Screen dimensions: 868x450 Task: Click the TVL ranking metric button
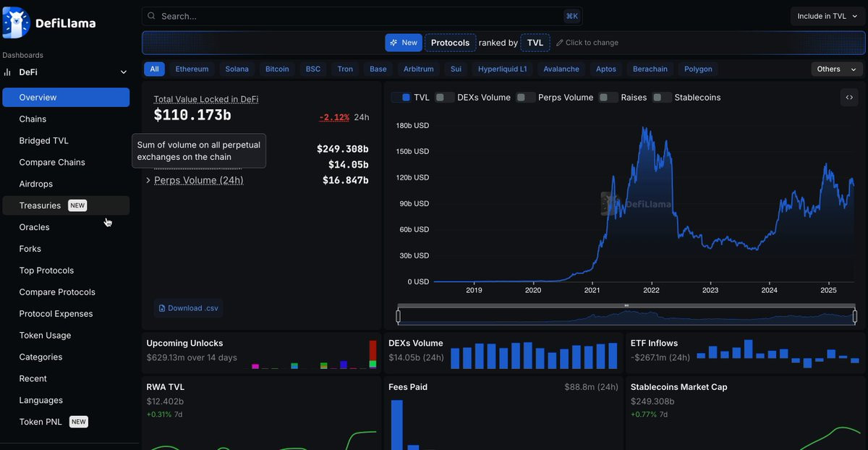coord(535,43)
